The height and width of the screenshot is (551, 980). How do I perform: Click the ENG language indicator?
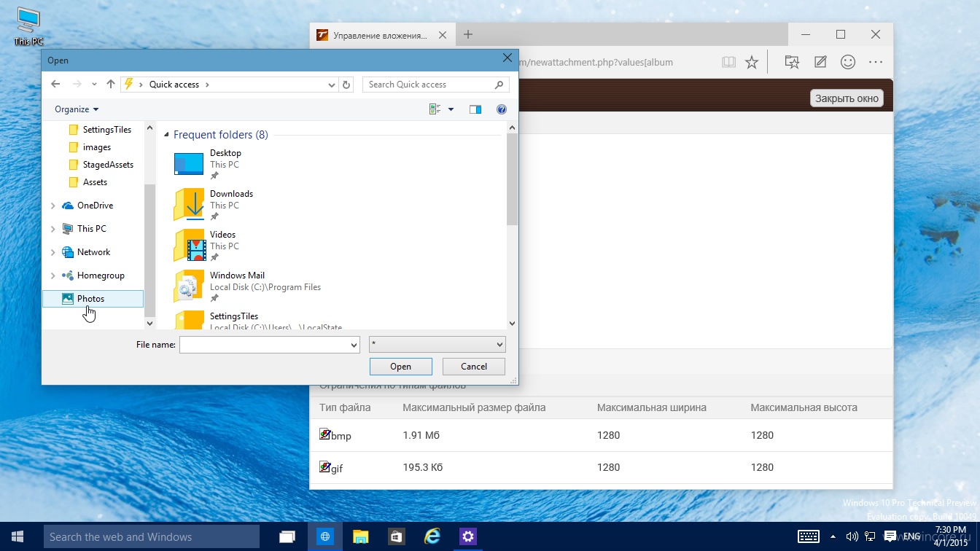[x=911, y=536]
